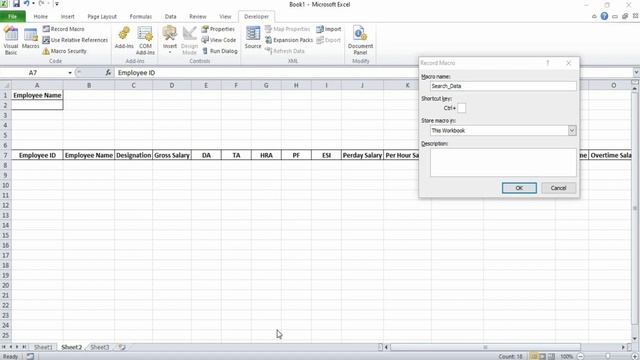Select row 12 header

tap(6, 205)
